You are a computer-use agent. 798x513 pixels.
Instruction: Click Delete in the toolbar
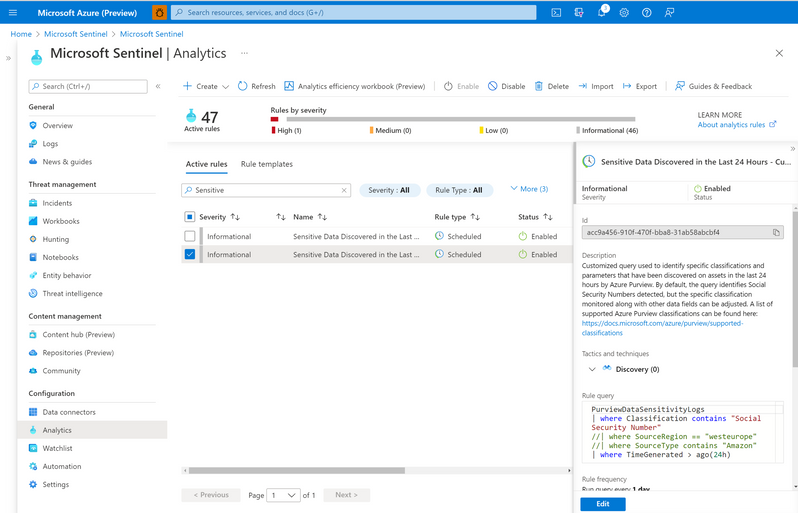click(x=552, y=86)
